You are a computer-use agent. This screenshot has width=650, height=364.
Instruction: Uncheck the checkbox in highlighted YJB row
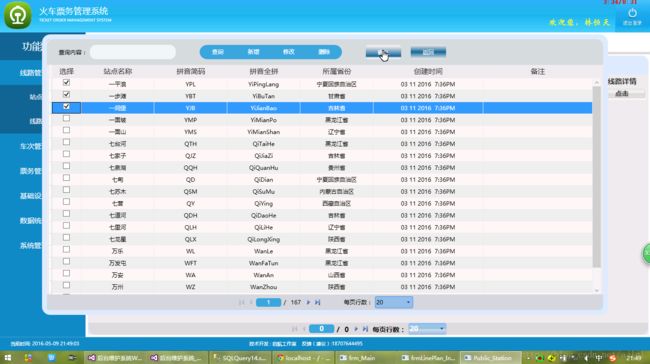[x=66, y=107]
